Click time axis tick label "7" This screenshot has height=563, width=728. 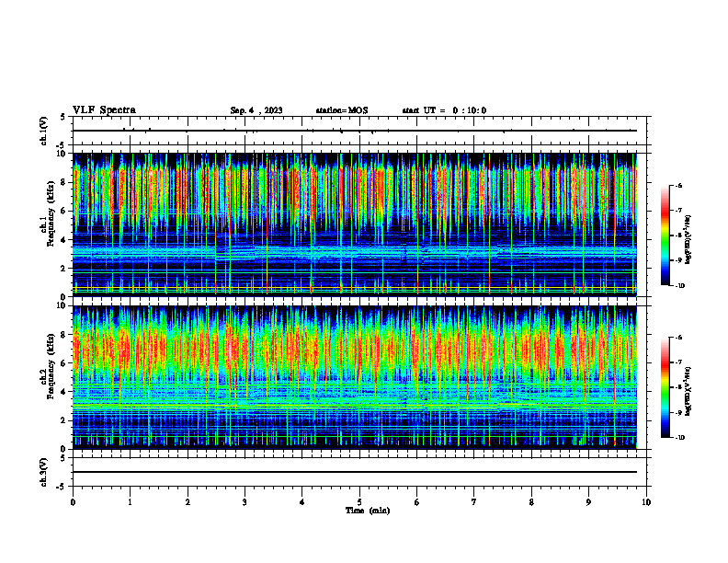(x=474, y=502)
